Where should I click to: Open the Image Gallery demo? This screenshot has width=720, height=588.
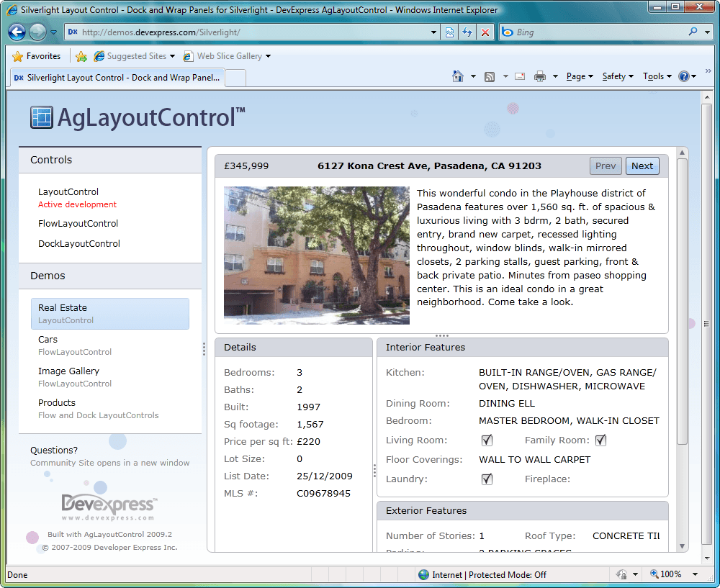[x=75, y=377]
